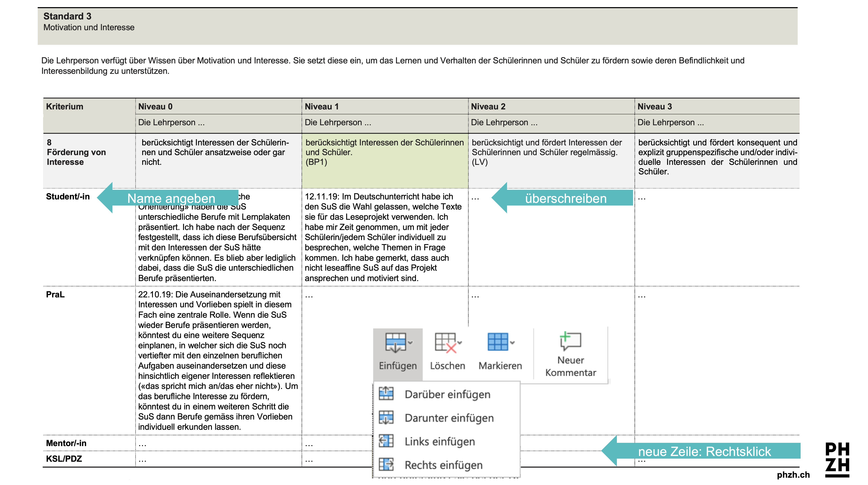Viewport: 868px width, 485px height.
Task: Click the Links einfügen column icon
Action: 386,441
